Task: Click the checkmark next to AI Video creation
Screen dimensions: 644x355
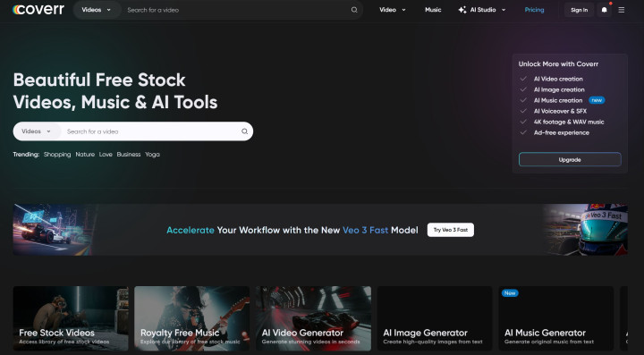Action: point(523,79)
